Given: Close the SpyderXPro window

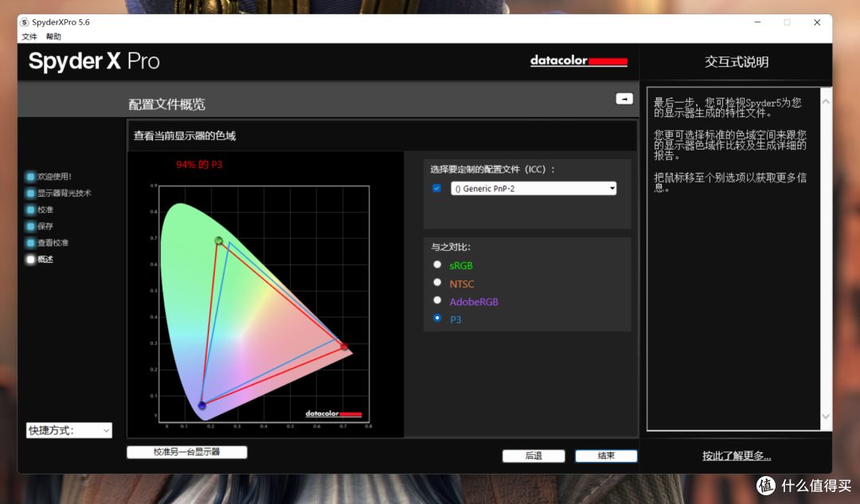Looking at the screenshot, I should 817,22.
